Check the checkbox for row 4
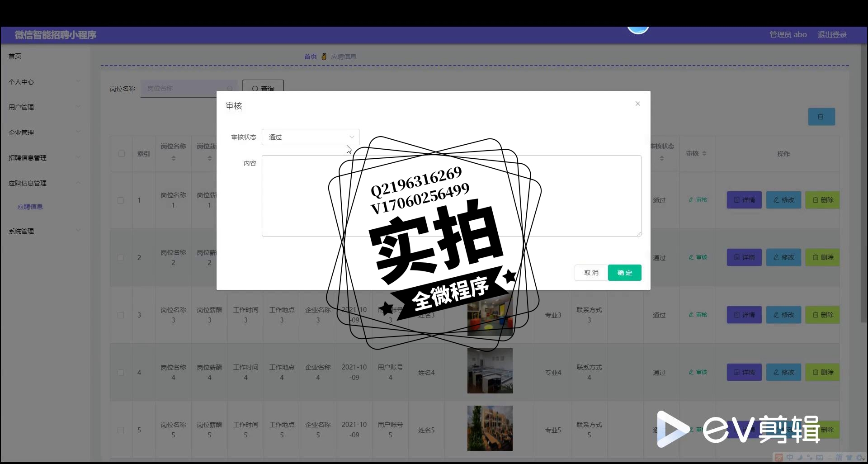Screen dimensions: 868x464 click(121, 373)
